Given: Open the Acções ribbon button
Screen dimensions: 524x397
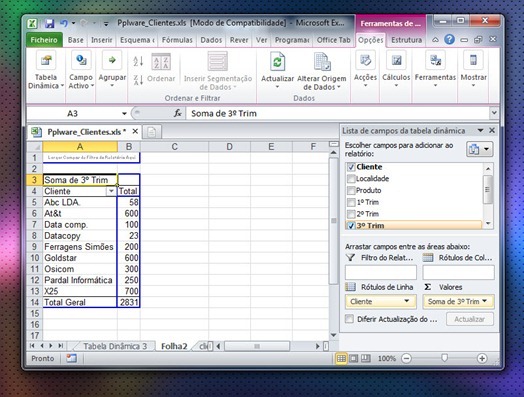Looking at the screenshot, I should [x=365, y=70].
